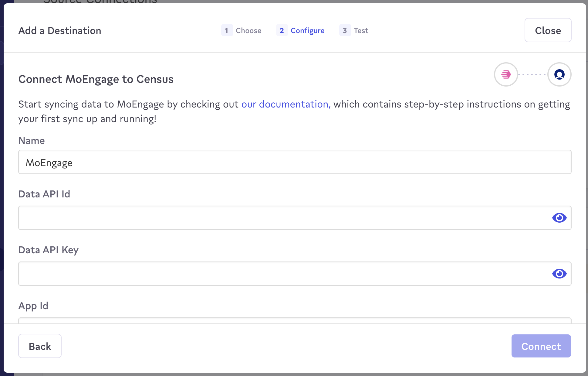Go Back to the previous step
Image resolution: width=588 pixels, height=376 pixels.
(40, 346)
